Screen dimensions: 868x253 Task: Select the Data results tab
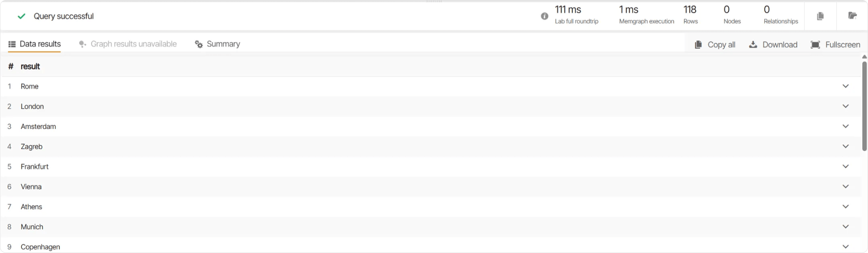click(34, 44)
